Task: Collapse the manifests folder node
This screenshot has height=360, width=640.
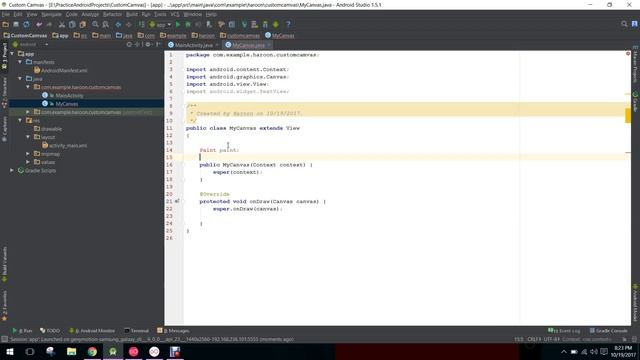Action: 20,62
